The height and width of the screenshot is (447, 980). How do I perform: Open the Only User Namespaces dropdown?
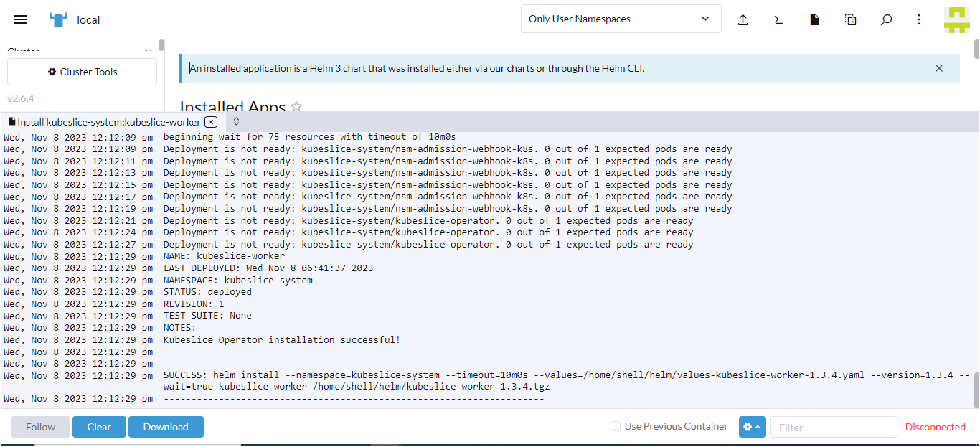[621, 19]
